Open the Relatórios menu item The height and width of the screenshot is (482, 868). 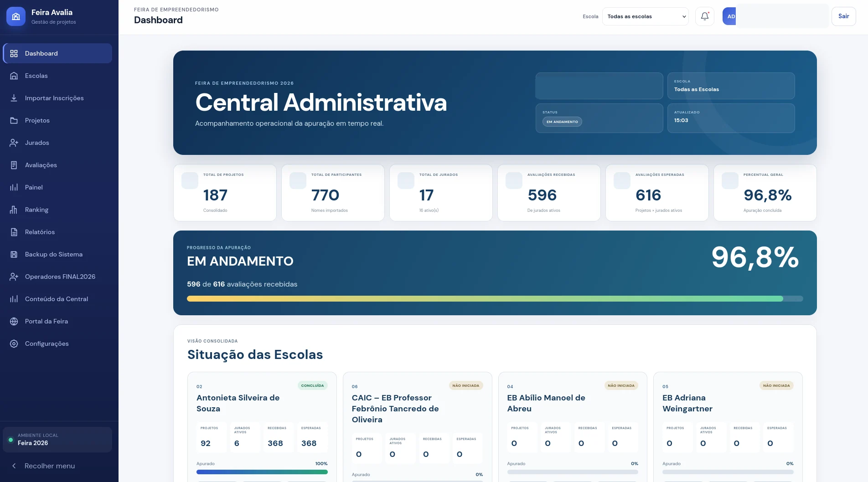pyautogui.click(x=57, y=232)
